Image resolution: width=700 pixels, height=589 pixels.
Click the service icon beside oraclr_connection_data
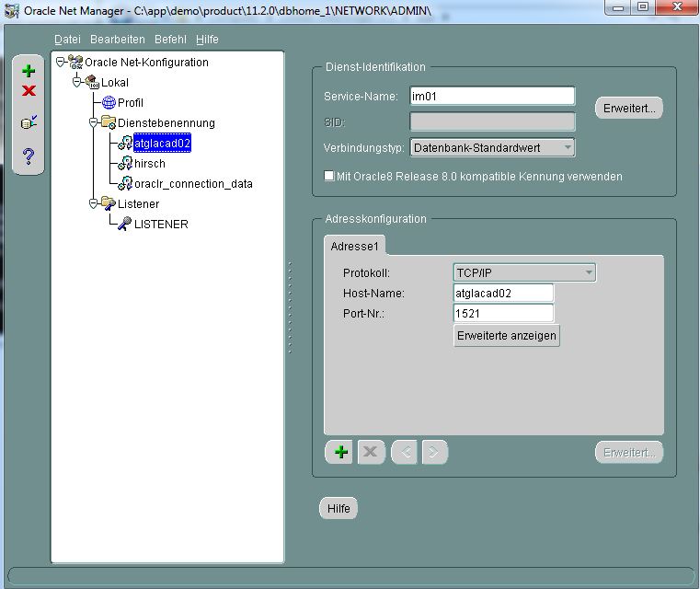125,183
